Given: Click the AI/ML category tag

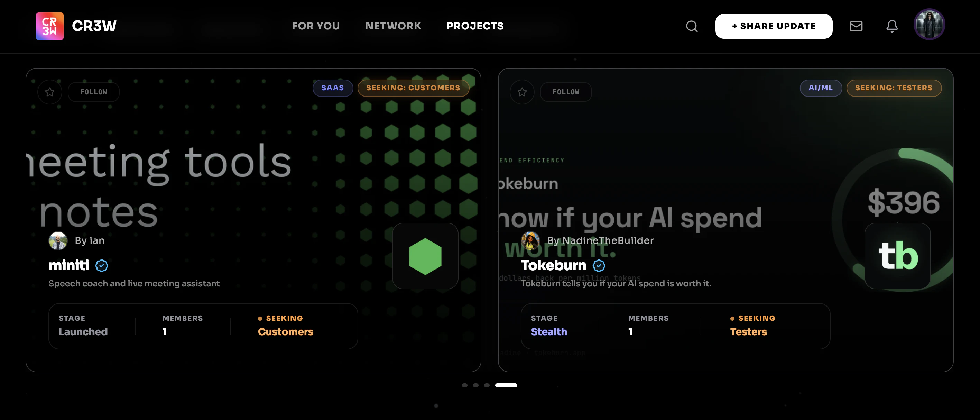Looking at the screenshot, I should point(821,88).
